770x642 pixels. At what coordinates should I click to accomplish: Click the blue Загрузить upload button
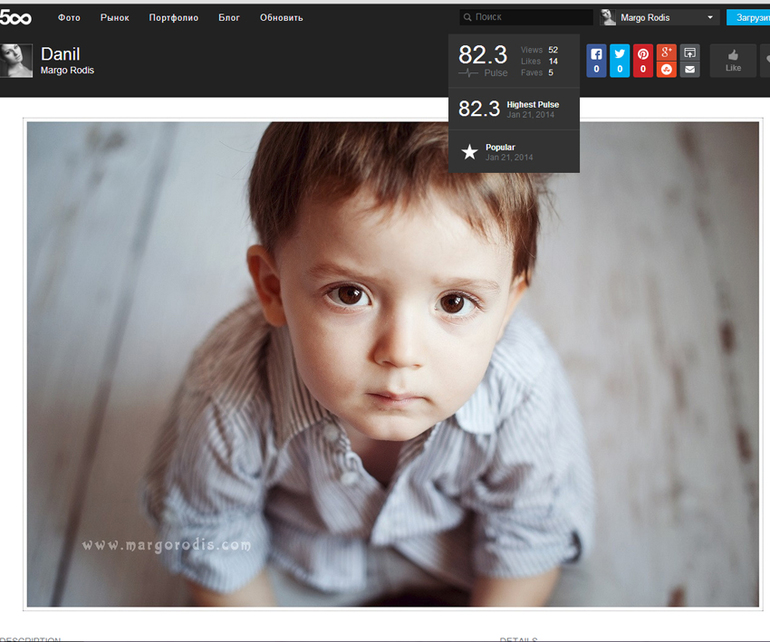coord(748,18)
